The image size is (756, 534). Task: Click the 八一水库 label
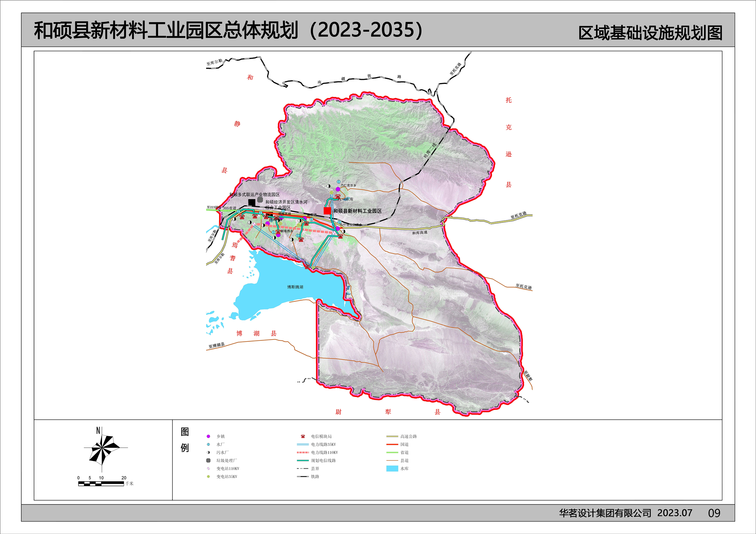346,199
